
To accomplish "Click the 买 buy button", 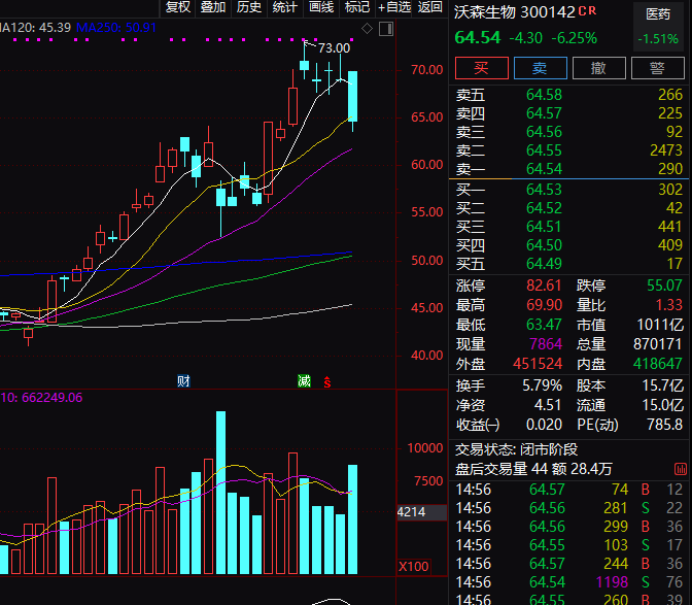I will tap(481, 67).
